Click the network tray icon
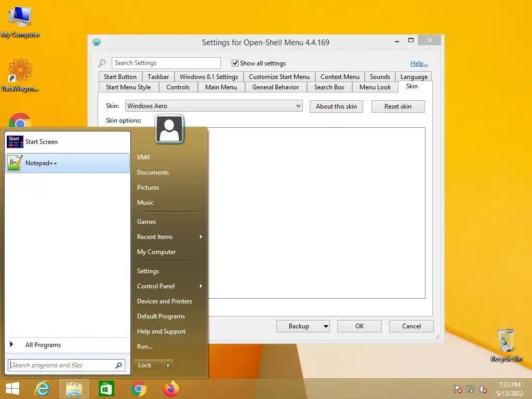532x399 pixels. pos(471,389)
